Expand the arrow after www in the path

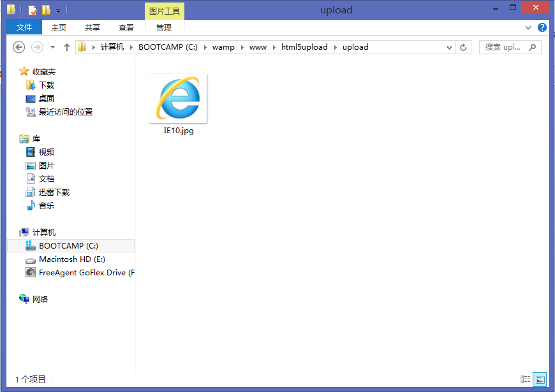274,47
